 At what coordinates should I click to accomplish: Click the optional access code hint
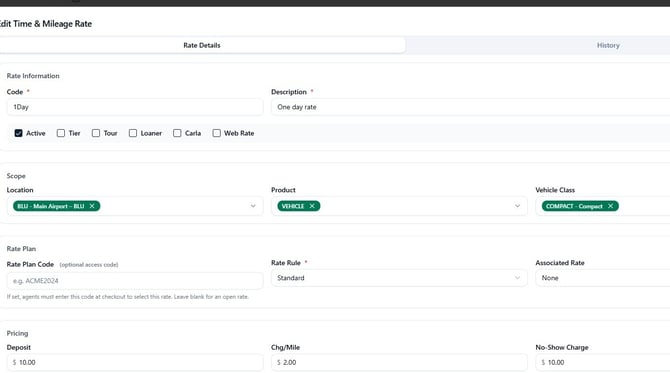point(89,265)
